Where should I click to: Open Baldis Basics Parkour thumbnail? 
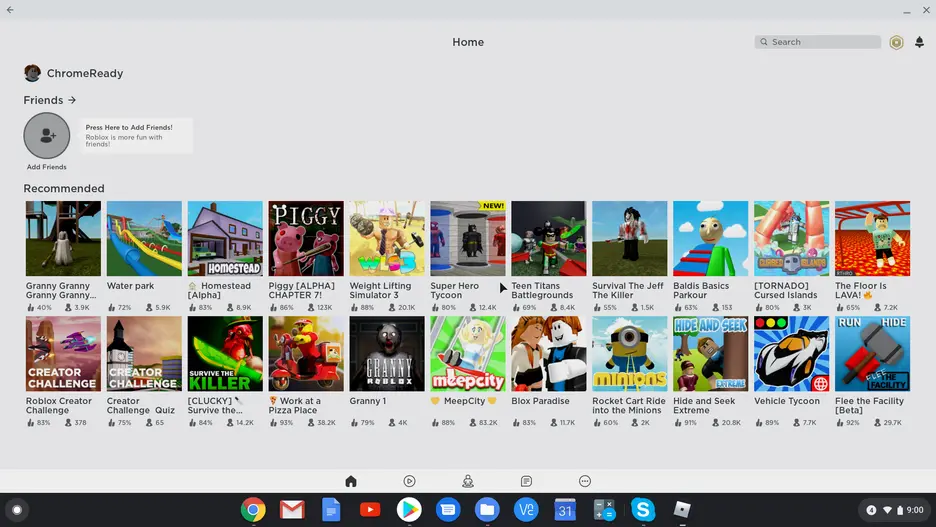point(710,239)
